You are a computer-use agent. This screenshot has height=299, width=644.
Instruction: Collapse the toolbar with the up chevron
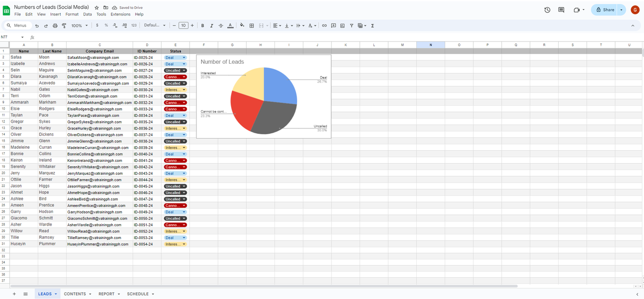coord(633,26)
